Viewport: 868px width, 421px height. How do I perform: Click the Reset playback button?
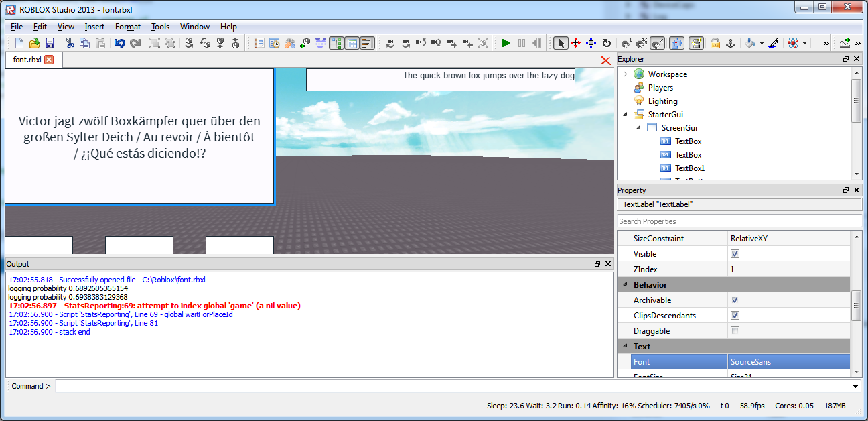click(536, 43)
